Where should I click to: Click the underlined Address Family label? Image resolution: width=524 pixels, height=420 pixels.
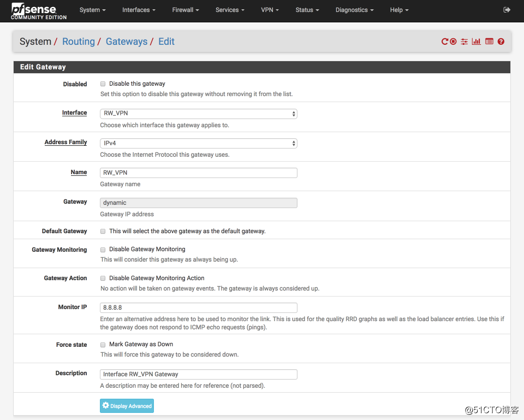(66, 142)
